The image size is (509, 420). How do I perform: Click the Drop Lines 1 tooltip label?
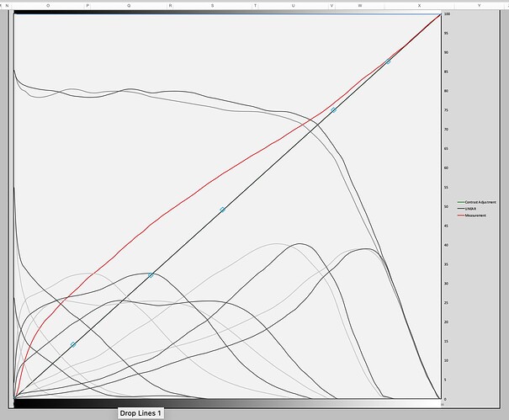(x=140, y=413)
